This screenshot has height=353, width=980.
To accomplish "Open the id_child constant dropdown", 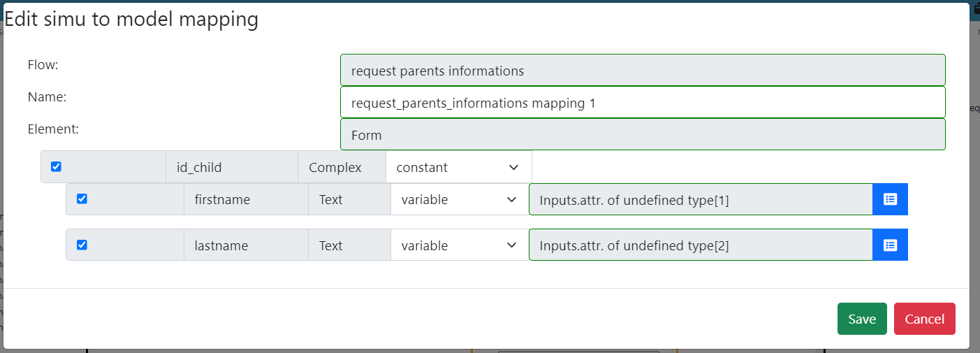I will tap(459, 167).
